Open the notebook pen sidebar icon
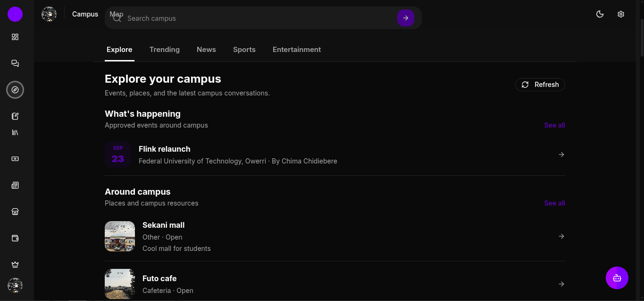Image resolution: width=644 pixels, height=301 pixels. coord(15,116)
